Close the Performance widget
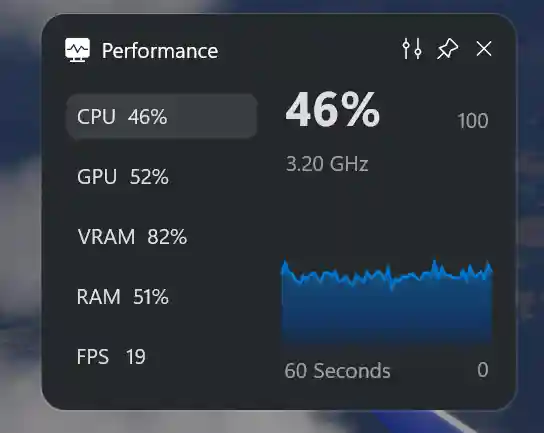 [484, 49]
